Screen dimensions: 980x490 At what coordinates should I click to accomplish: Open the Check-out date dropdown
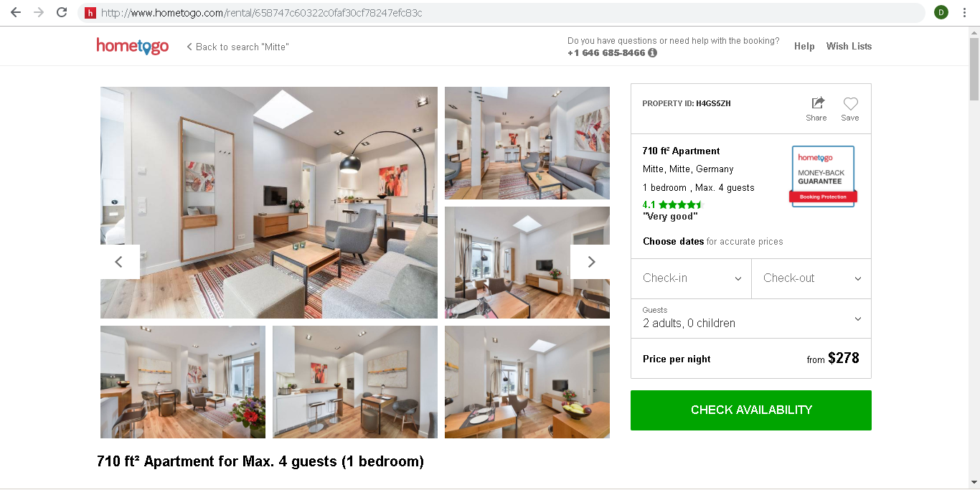[811, 278]
